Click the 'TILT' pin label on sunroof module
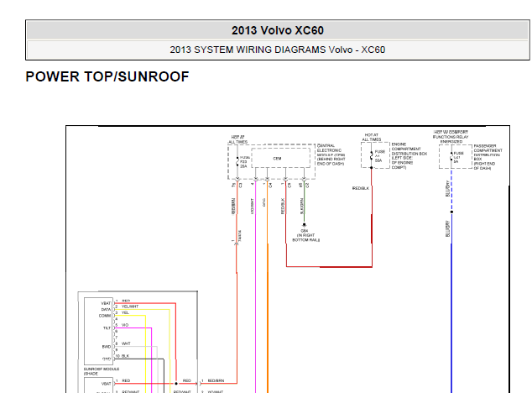 [x=107, y=328]
